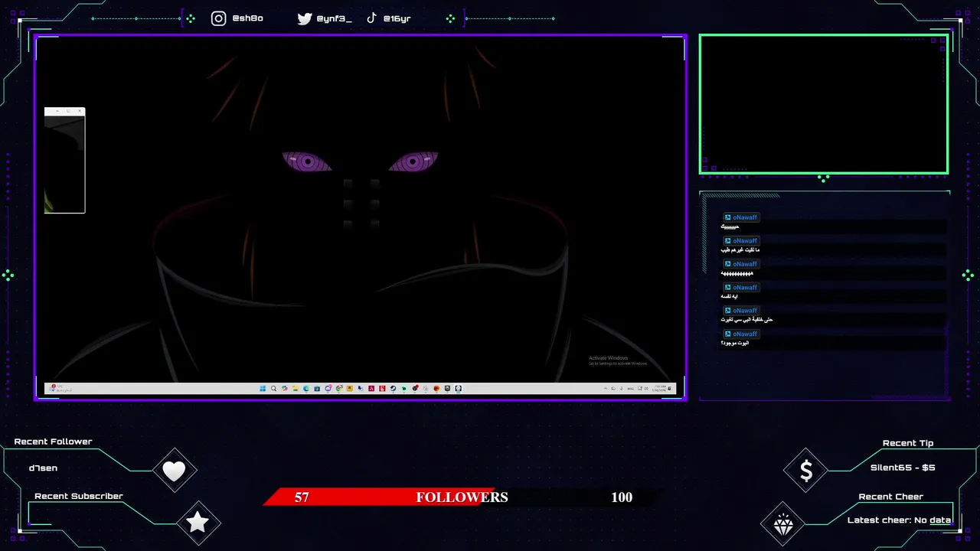This screenshot has width=980, height=551.
Task: Close the small white-titled window
Action: click(x=79, y=111)
